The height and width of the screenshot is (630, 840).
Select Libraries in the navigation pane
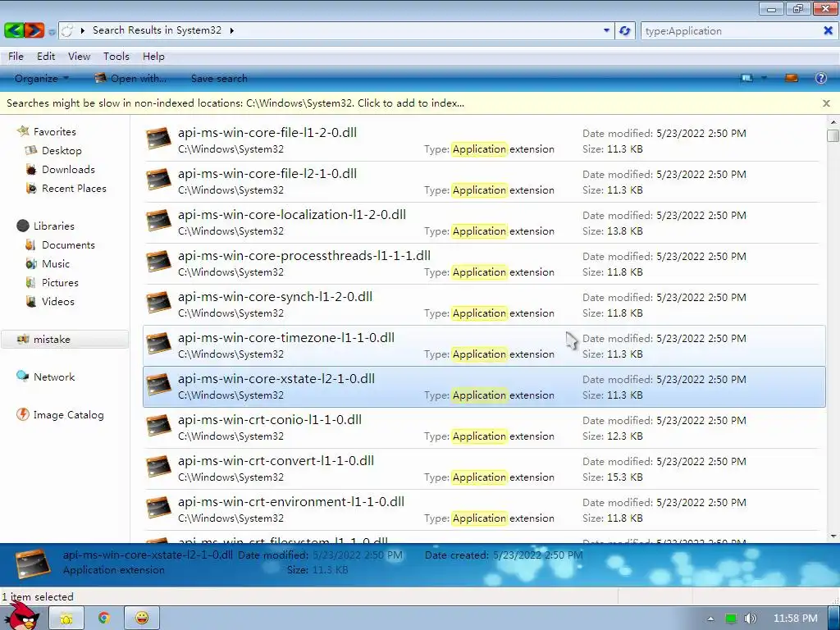tap(53, 226)
